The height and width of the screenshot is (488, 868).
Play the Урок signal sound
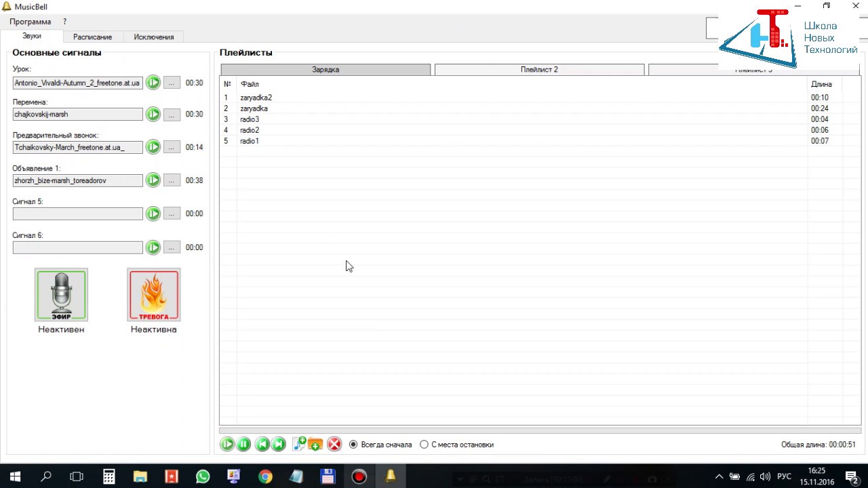pos(153,83)
